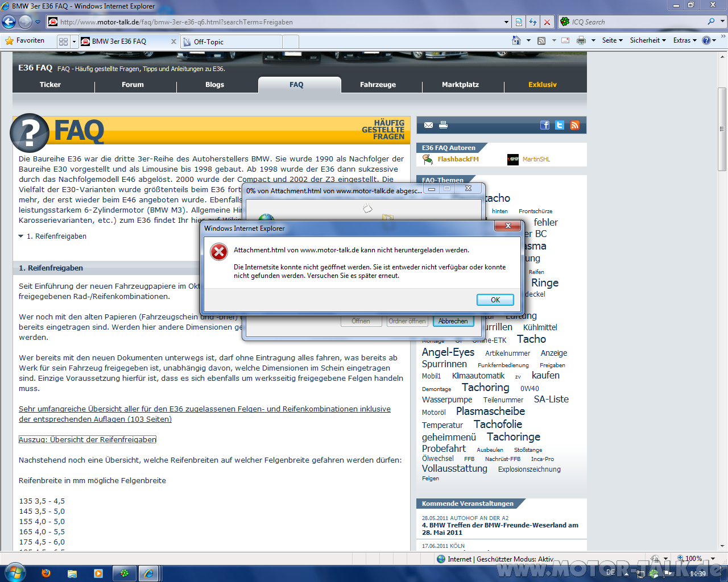This screenshot has height=582, width=728.
Task: Click the read mail toolbar icon
Action: tap(565, 40)
